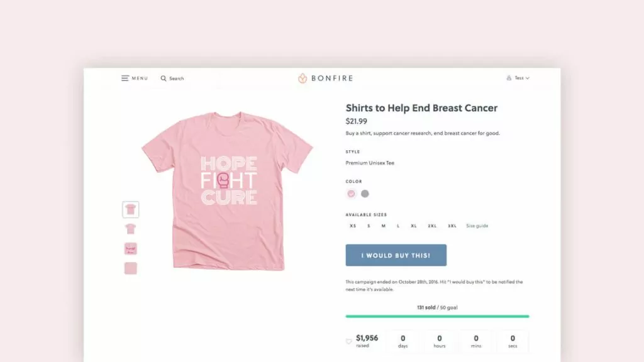Click the Bonfire flame logo
The width and height of the screenshot is (644, 362).
point(303,77)
